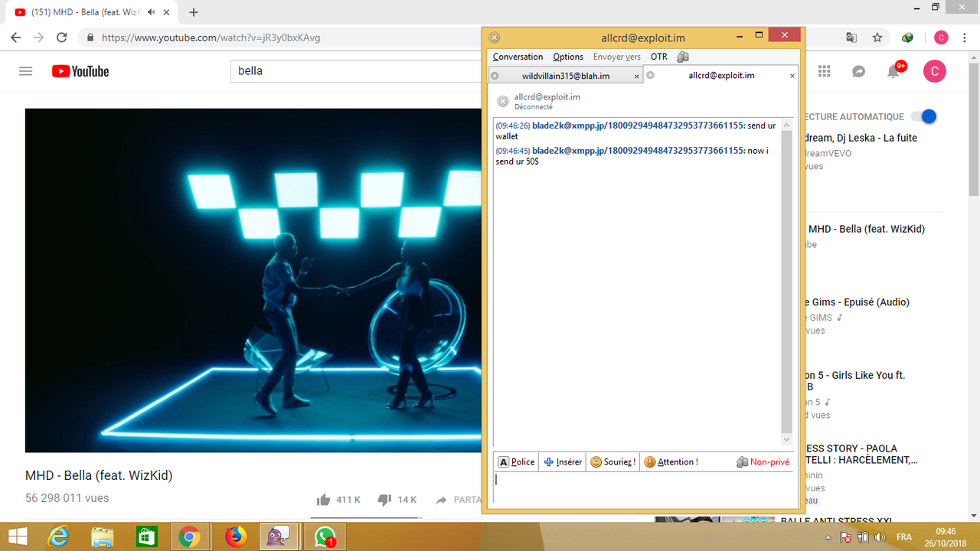Image resolution: width=980 pixels, height=551 pixels.
Task: Select the MHD Bella Chrome tab
Action: point(88,12)
